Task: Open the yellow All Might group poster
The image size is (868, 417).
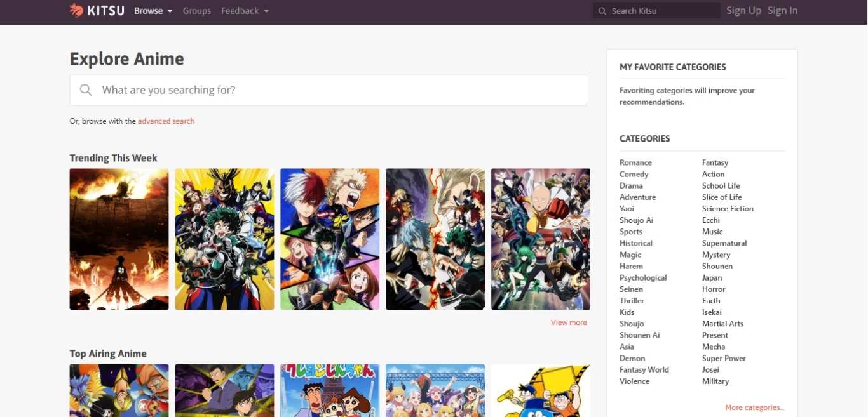Action: (x=224, y=239)
